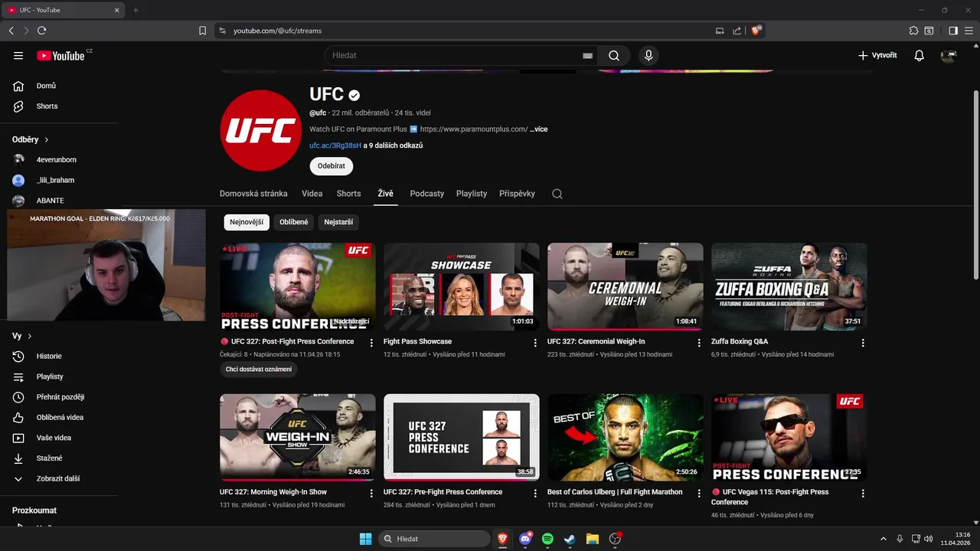
Task: Select the Nejstarší sort chip
Action: click(338, 222)
